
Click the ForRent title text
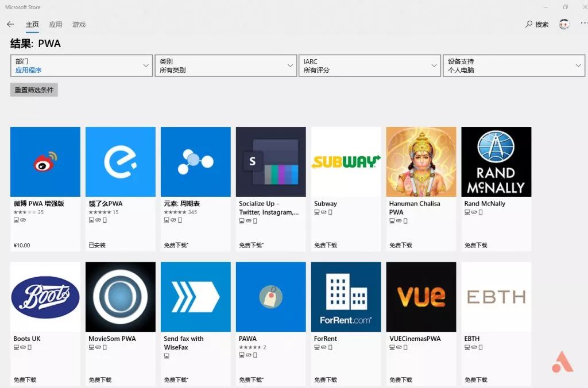(x=325, y=339)
